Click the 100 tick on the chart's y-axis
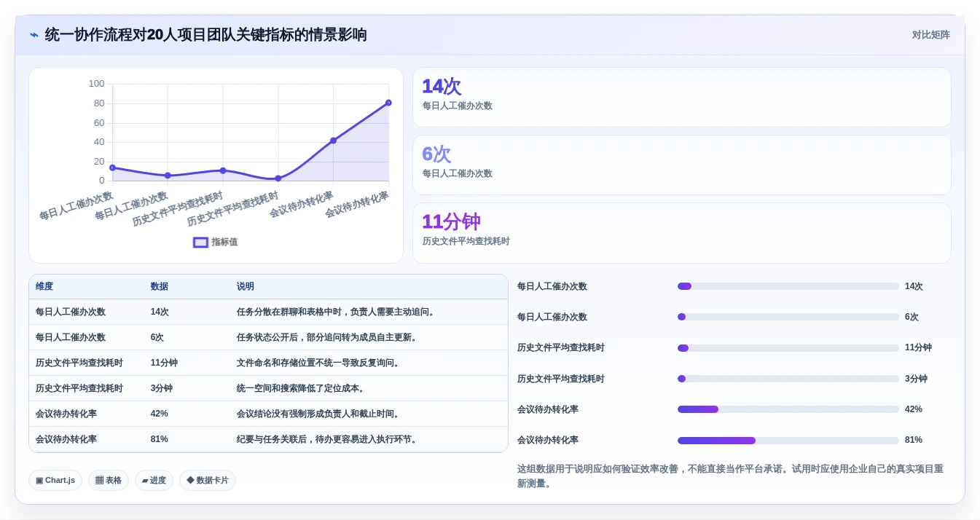Viewport: 980px width, 520px height. pos(97,84)
